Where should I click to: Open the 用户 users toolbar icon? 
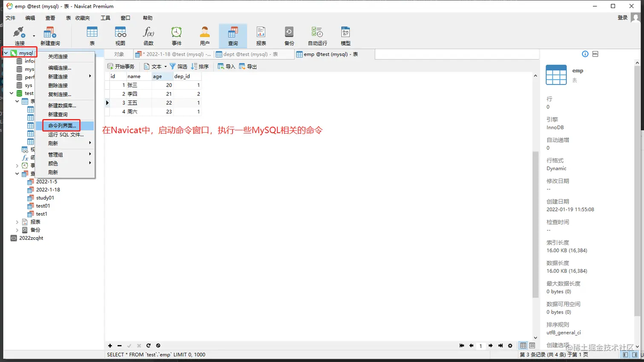click(204, 36)
